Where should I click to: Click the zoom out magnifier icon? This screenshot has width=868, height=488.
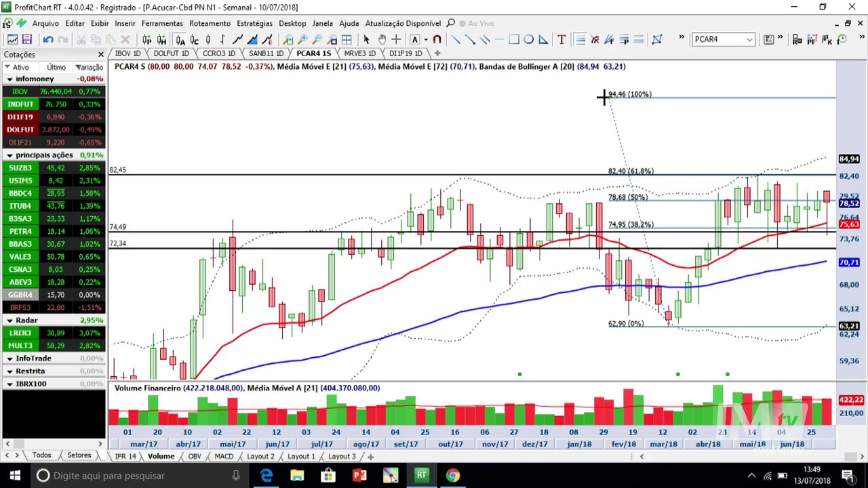click(317, 39)
